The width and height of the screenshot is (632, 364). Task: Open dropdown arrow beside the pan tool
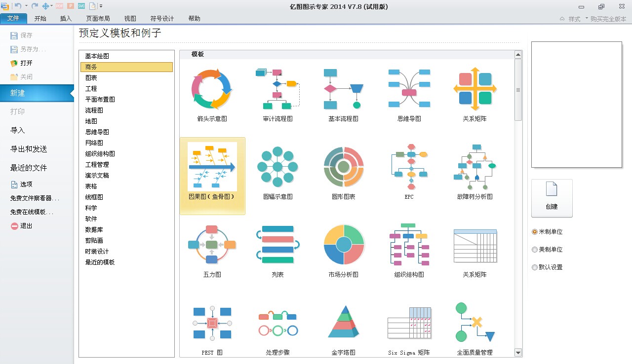pos(52,6)
